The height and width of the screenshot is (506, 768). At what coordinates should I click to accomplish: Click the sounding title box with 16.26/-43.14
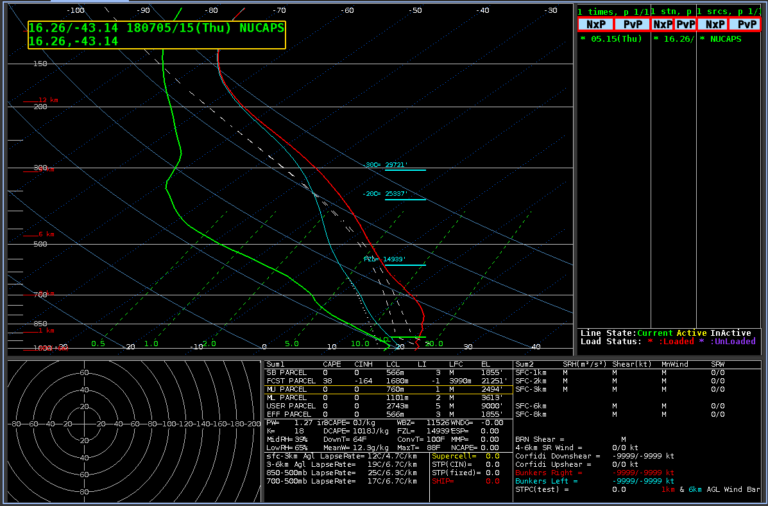click(157, 35)
